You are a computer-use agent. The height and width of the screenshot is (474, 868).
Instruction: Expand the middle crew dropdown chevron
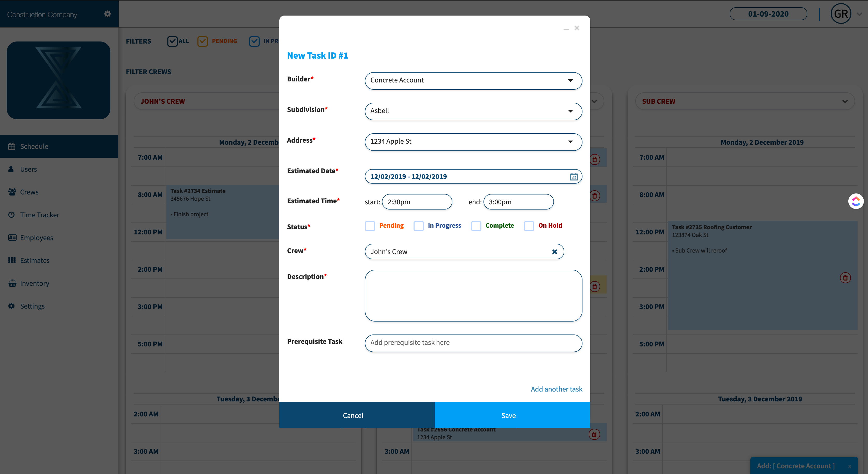click(594, 101)
